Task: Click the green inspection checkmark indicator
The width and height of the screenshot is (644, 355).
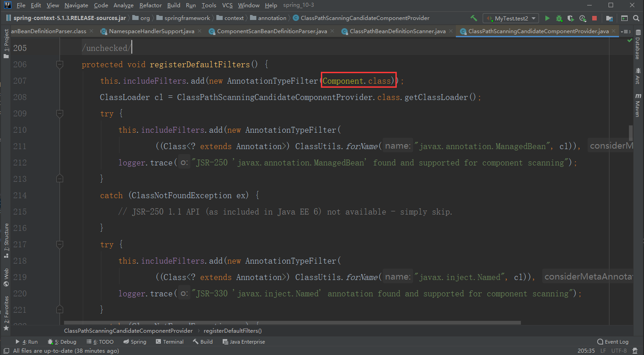Action: point(629,40)
